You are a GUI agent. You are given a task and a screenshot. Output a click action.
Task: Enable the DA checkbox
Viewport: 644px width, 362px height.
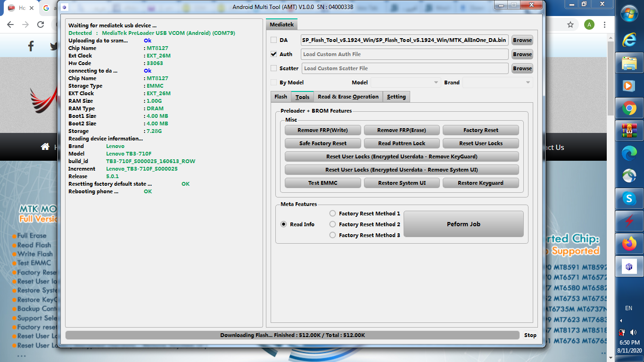click(274, 40)
